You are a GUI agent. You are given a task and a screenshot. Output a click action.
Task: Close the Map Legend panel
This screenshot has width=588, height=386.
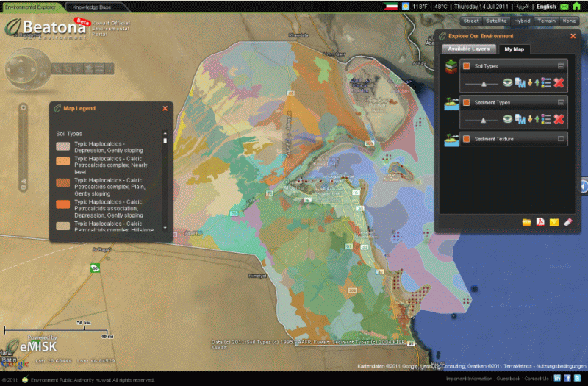pos(165,108)
